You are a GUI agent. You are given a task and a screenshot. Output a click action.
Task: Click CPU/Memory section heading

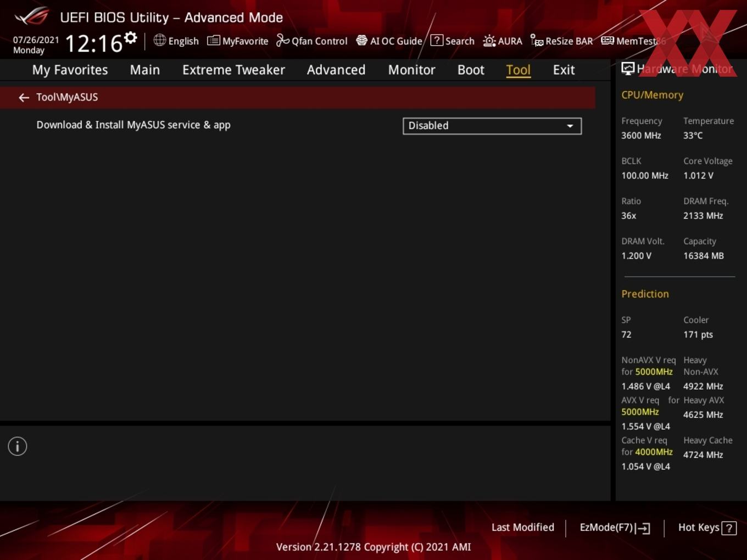coord(652,95)
